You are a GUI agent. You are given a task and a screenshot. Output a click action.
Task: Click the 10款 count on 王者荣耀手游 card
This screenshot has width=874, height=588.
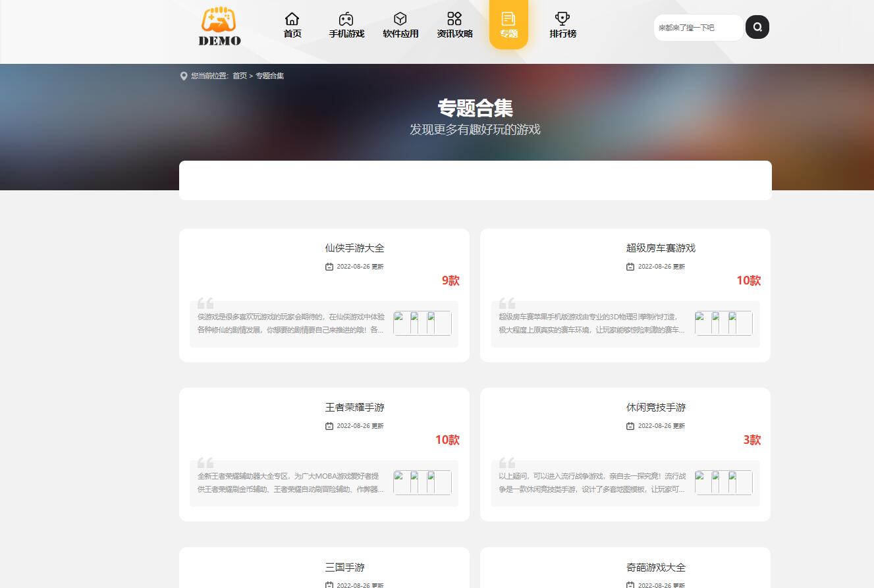coord(448,440)
